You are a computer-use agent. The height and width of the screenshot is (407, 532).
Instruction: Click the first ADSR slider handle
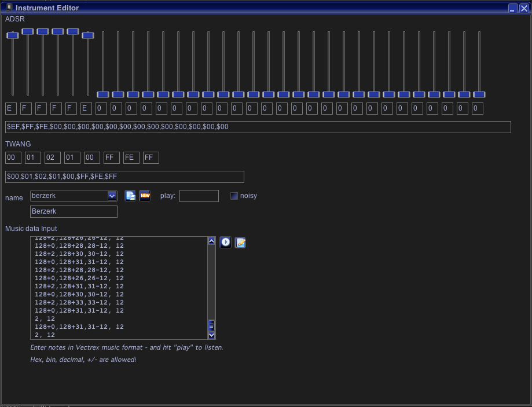pyautogui.click(x=12, y=35)
